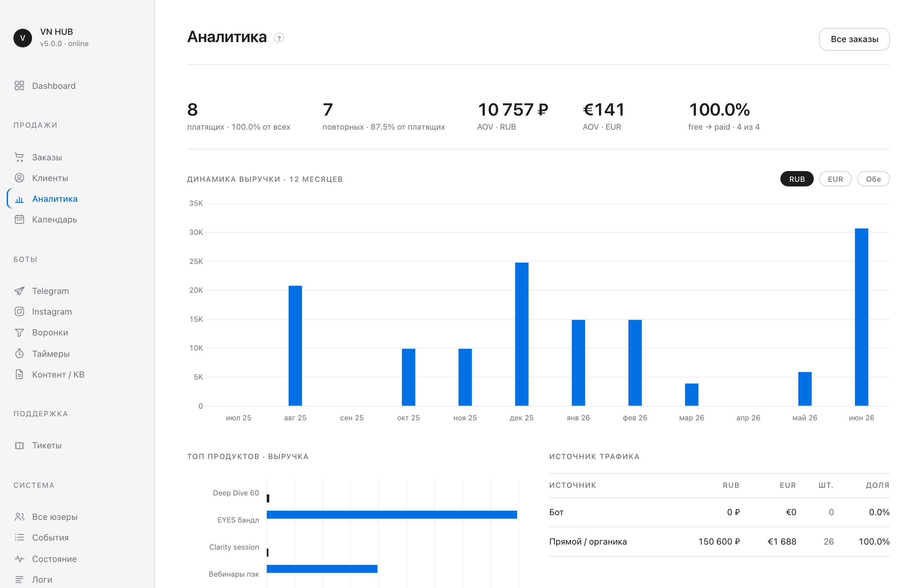Click the окт 25 revenue bar
This screenshot has height=588, width=922.
[x=409, y=377]
